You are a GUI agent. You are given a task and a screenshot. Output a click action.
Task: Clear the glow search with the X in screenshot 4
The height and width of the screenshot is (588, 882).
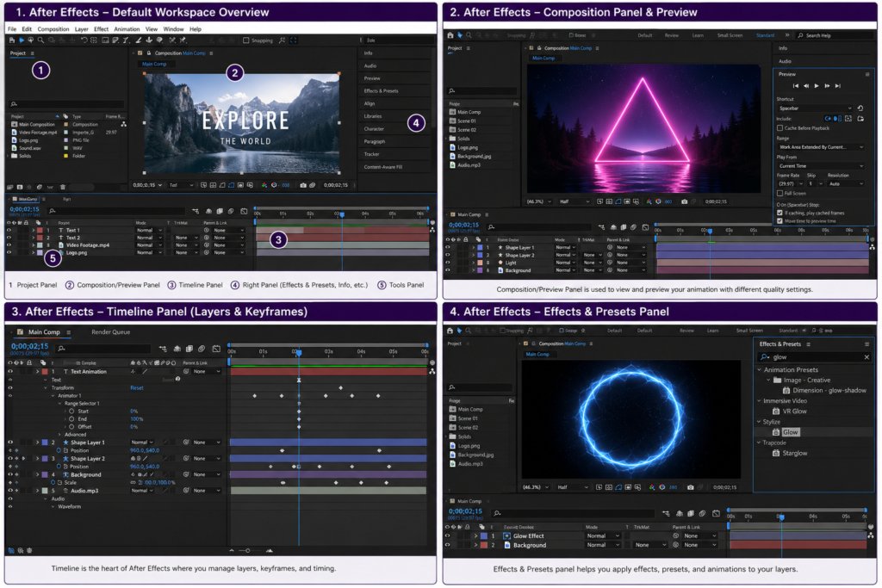(866, 357)
